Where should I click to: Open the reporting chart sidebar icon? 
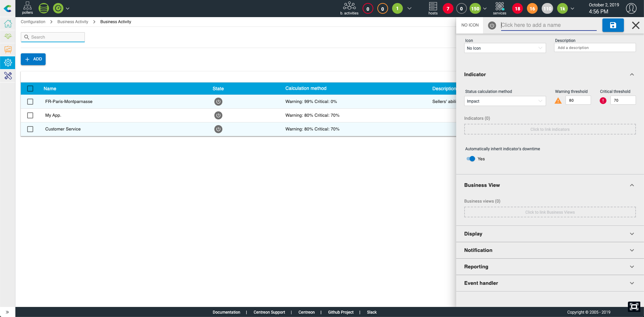pos(8,50)
